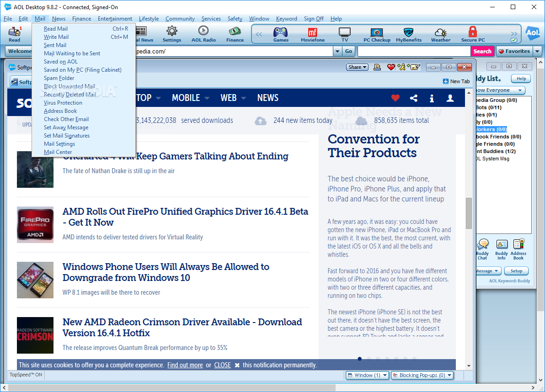Open Address Book icon in Buddy List
545x392 pixels.
518,249
